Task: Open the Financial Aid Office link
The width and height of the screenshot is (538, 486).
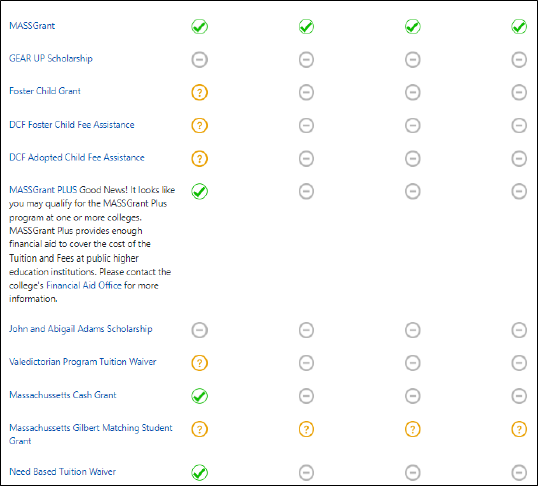Action: [84, 286]
